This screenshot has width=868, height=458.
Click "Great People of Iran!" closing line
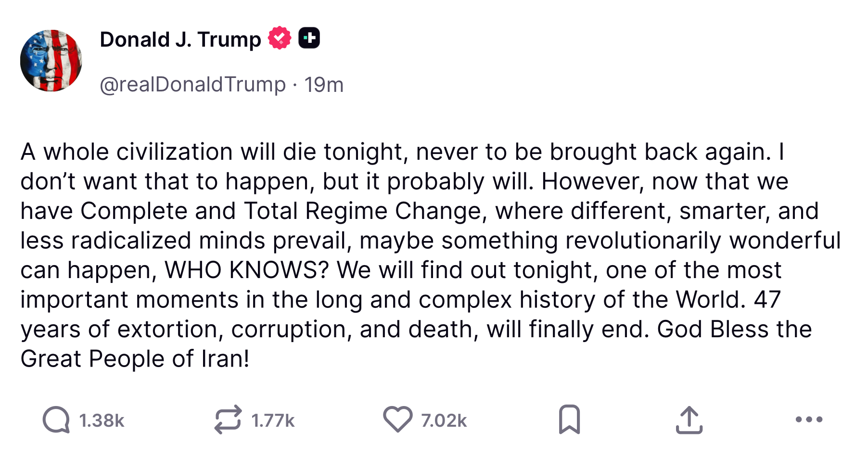click(x=135, y=359)
